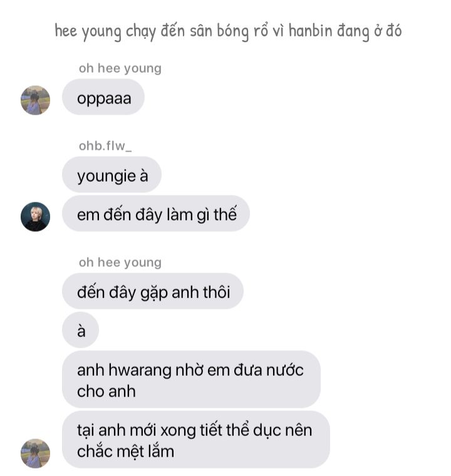
Task: Open oh hee young's avatar beside oppaaa
Action: [x=35, y=100]
